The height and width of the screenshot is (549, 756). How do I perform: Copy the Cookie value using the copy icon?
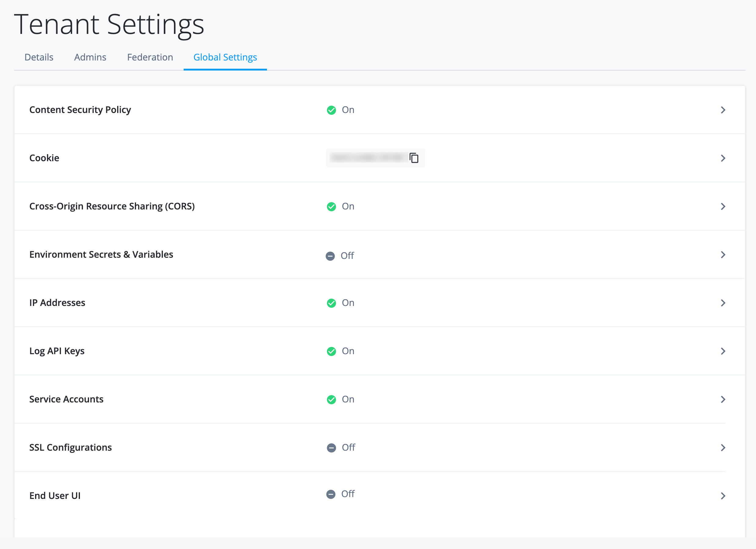pos(414,158)
